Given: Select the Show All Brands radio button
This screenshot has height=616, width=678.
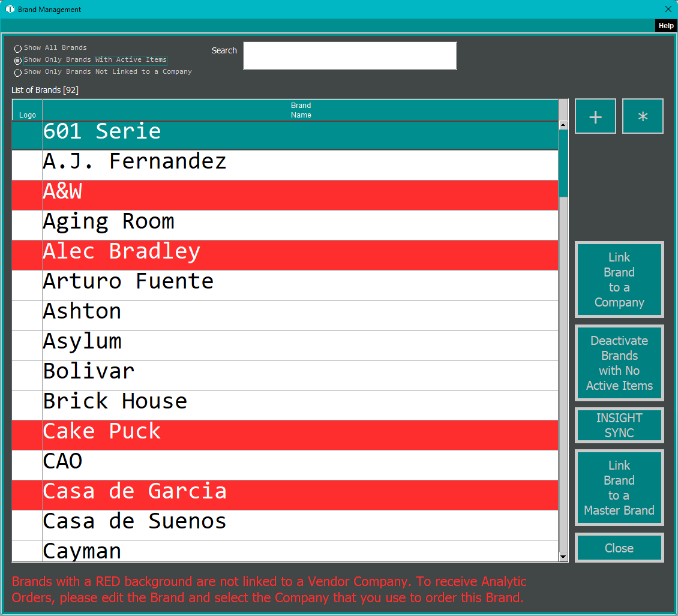Looking at the screenshot, I should [x=18, y=49].
